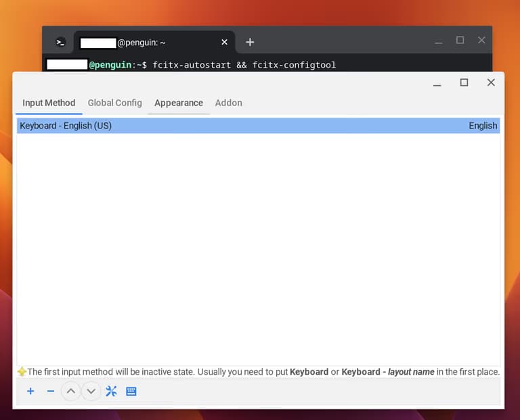
Task: Add a new input method with plus icon
Action: pyautogui.click(x=30, y=392)
